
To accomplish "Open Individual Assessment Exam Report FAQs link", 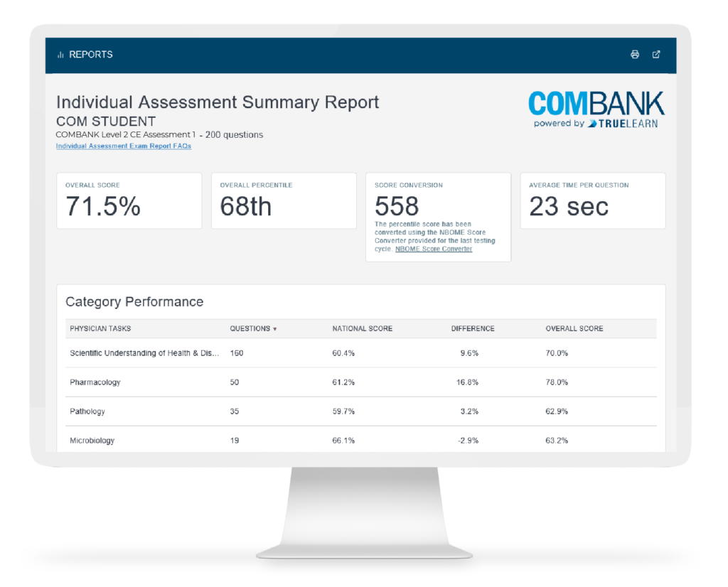I will tap(123, 146).
